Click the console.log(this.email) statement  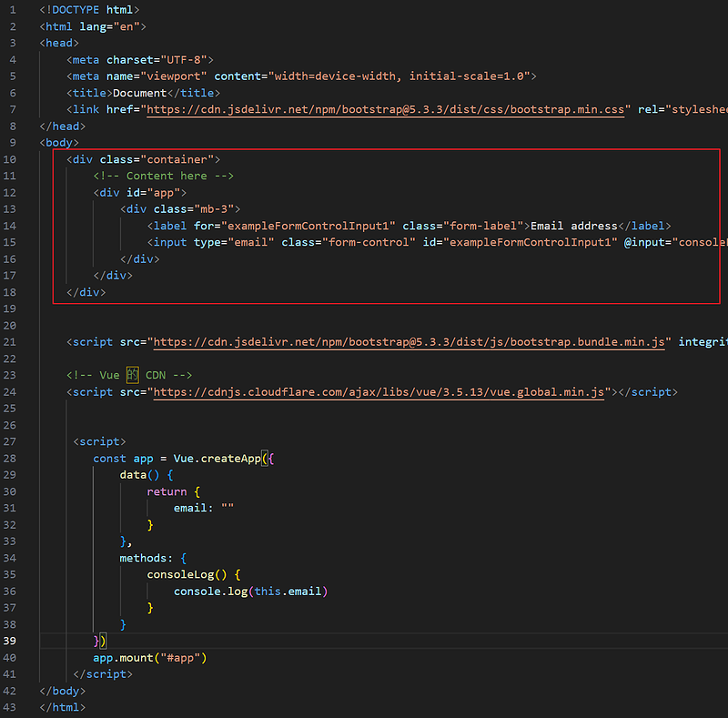(x=250, y=592)
